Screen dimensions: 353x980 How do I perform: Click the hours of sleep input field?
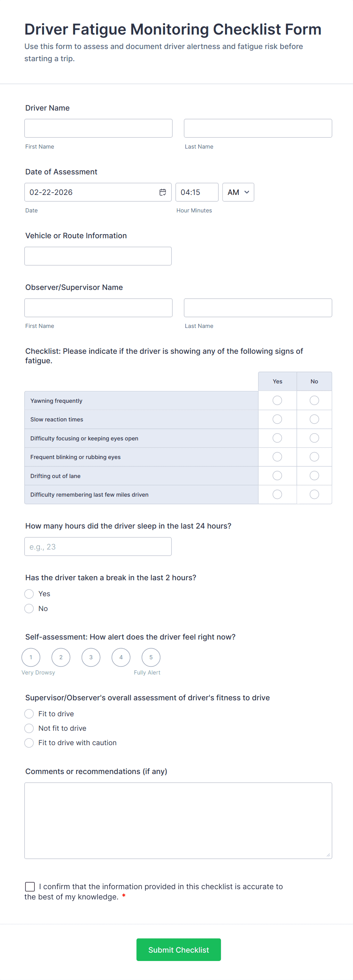[x=98, y=546]
